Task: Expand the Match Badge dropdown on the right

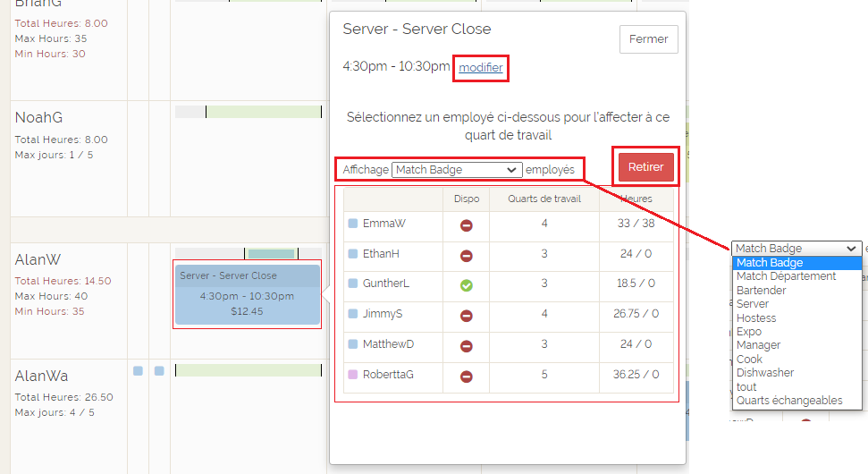Action: coord(796,249)
